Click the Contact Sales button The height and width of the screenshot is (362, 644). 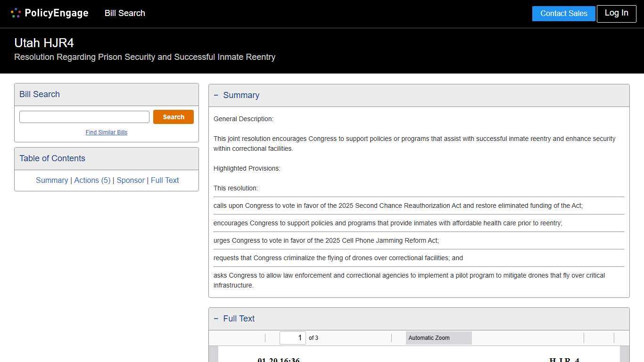(563, 13)
